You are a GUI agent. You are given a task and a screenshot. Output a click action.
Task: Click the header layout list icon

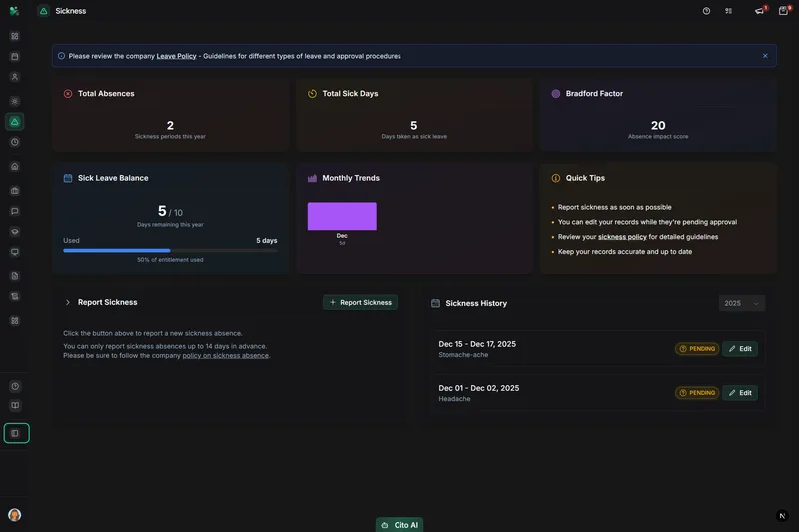click(x=729, y=11)
